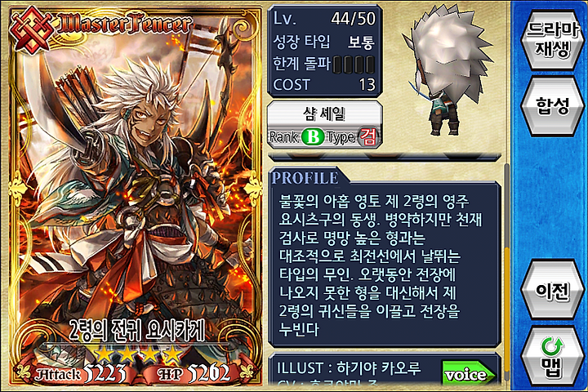
Task: Click the Lv. 44/50 level stat row
Action: pos(325,19)
